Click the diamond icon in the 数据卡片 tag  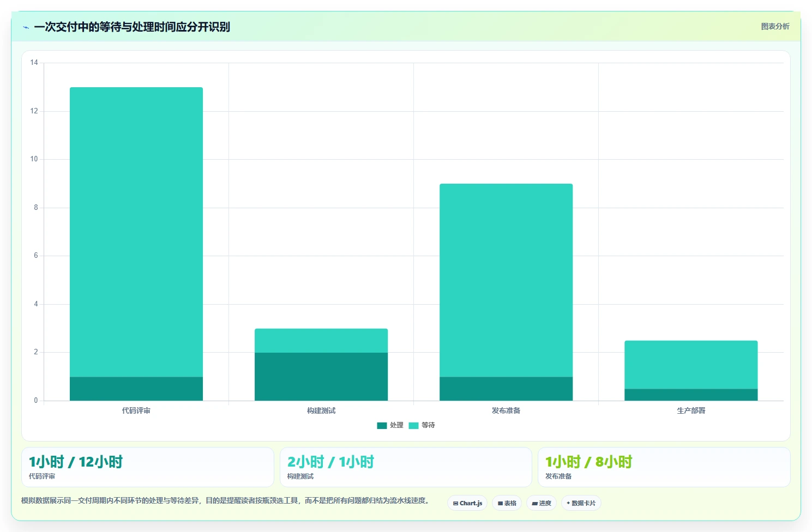[568, 503]
